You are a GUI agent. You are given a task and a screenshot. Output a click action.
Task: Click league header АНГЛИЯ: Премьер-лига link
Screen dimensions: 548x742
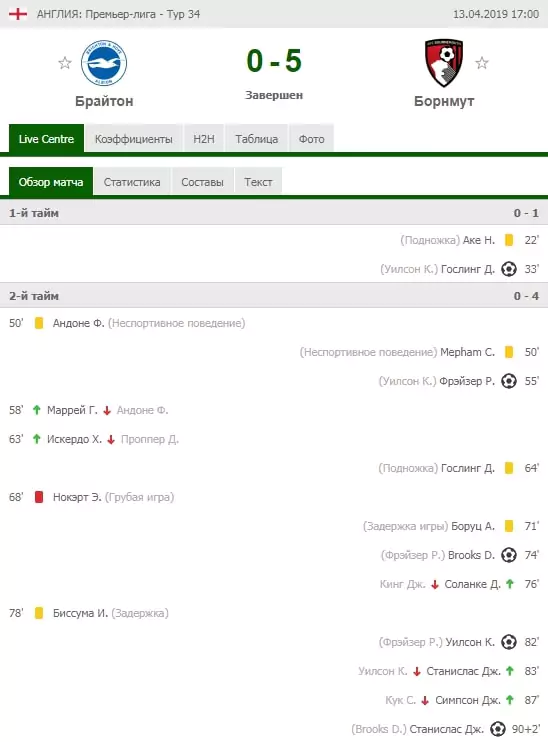[118, 14]
